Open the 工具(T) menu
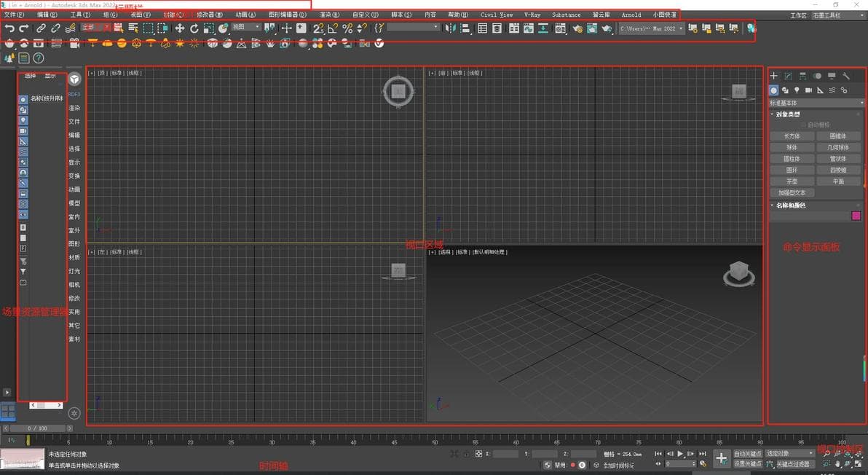Viewport: 868px width, 475px height. tap(79, 15)
